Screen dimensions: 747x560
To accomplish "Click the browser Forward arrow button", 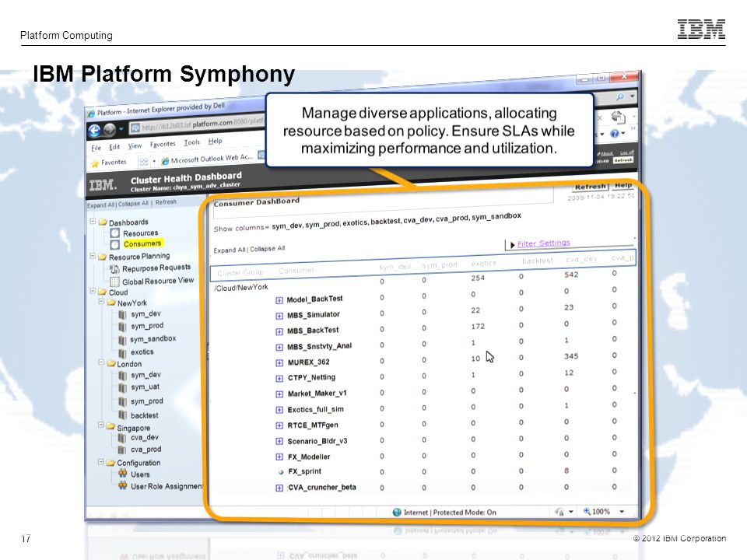I will (110, 130).
